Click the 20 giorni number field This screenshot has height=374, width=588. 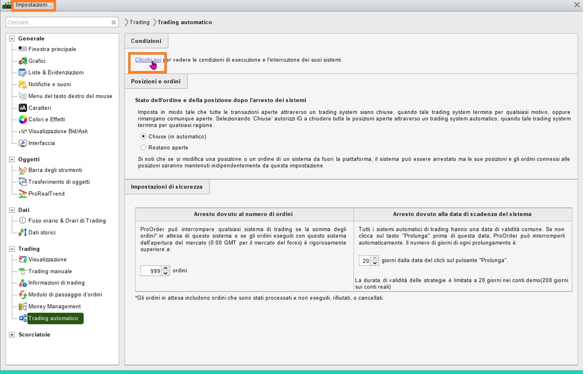[x=365, y=261]
